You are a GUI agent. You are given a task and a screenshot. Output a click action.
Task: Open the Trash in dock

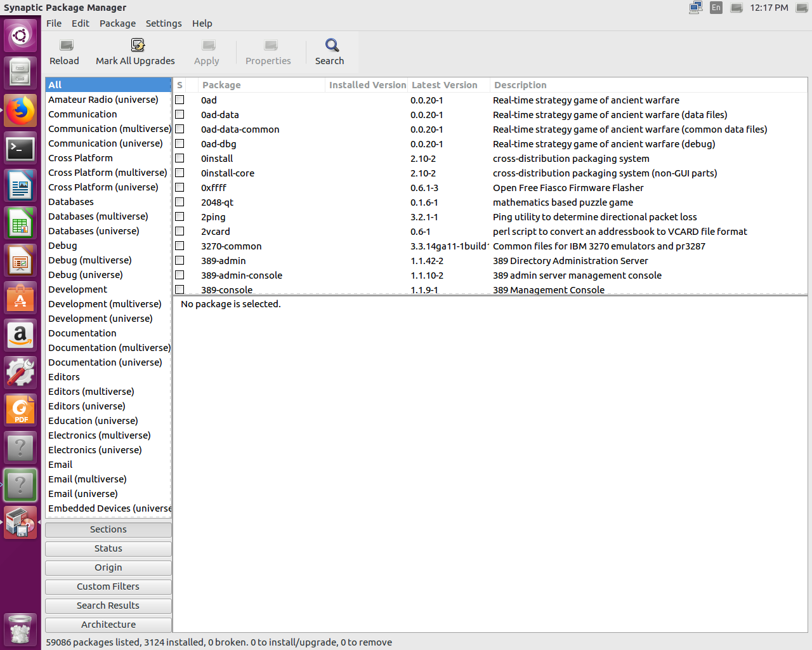tap(20, 629)
